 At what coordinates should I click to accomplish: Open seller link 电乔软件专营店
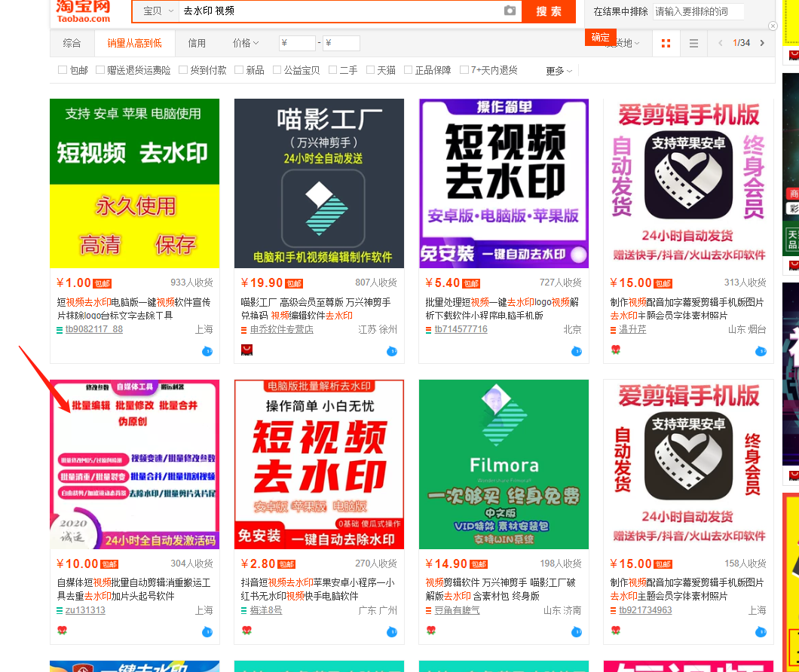coord(282,330)
